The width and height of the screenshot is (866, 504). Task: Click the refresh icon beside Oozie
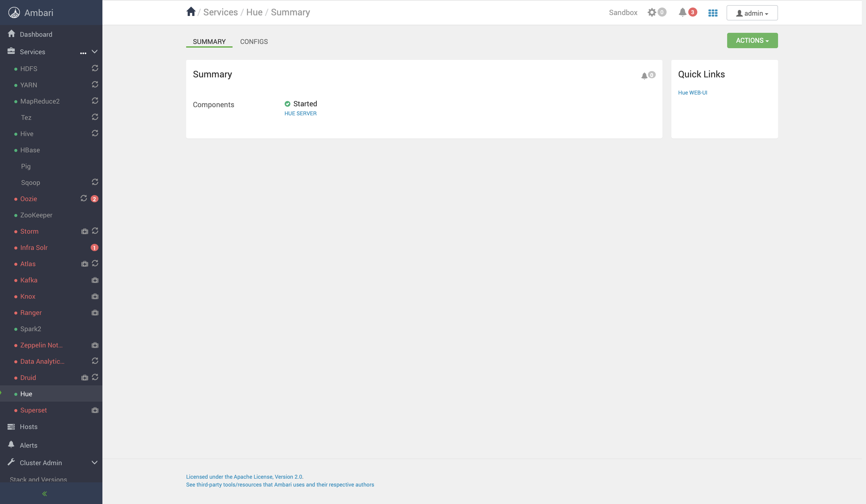[x=83, y=198]
